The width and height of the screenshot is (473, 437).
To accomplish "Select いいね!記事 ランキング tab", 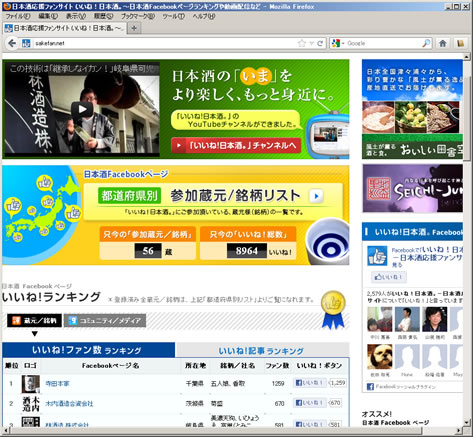I will pos(262,351).
